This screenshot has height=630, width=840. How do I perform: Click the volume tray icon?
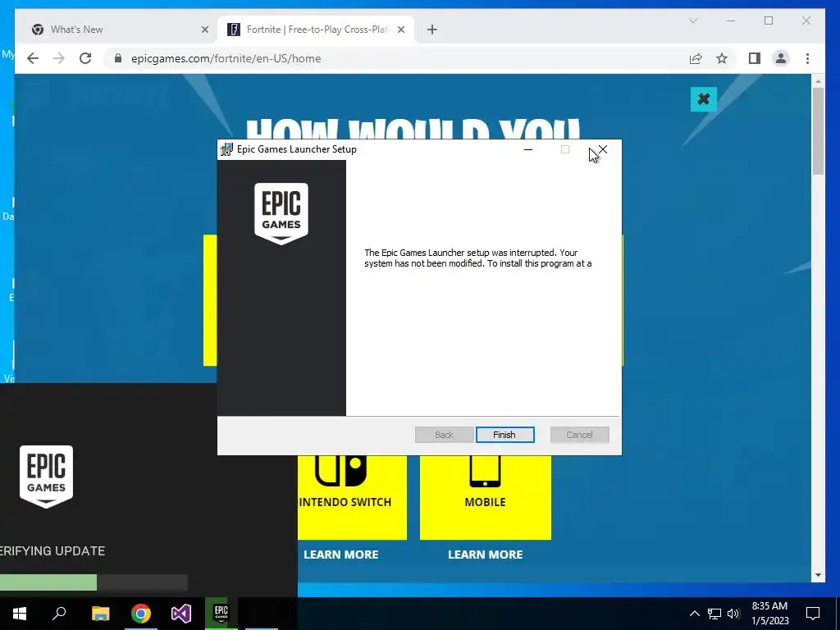pos(733,614)
